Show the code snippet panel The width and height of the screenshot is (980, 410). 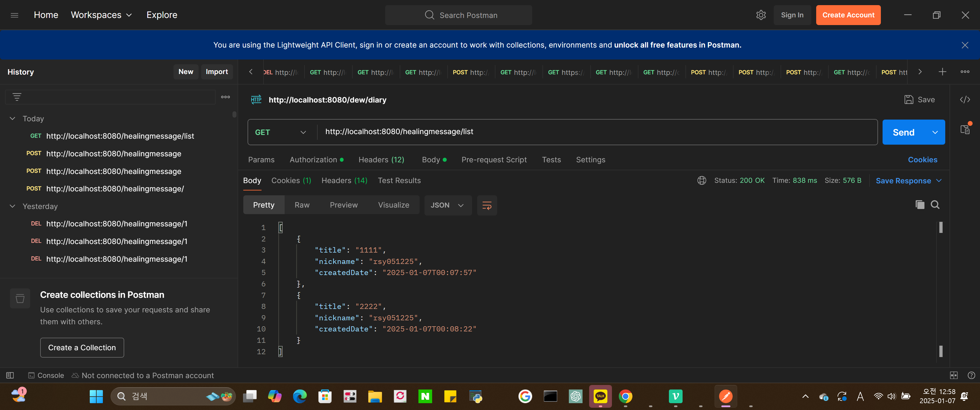(965, 100)
